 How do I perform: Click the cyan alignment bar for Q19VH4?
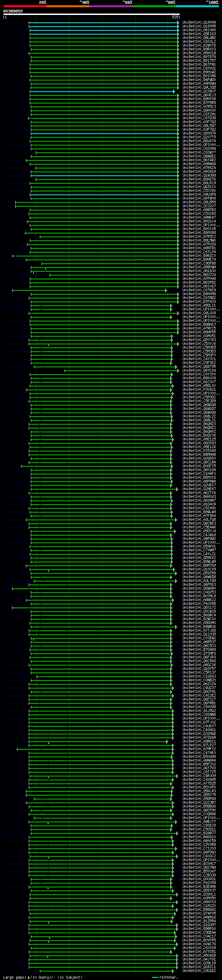pos(104,23)
